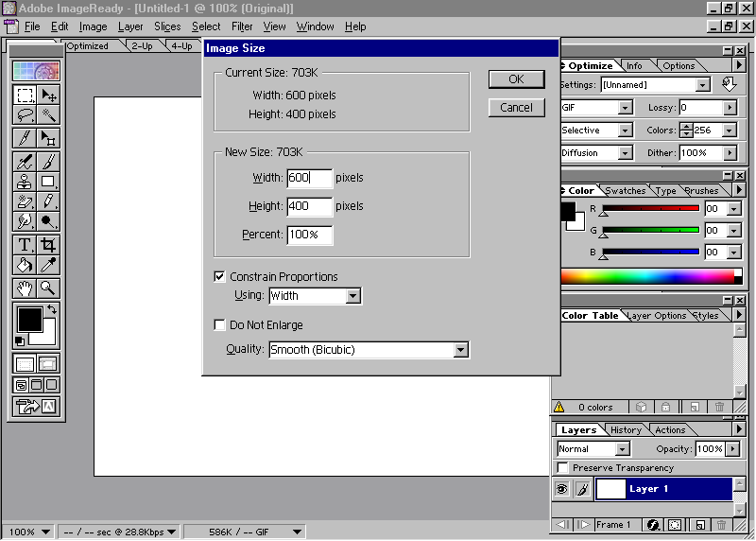Click the Layers panel paintbrush icon
This screenshot has width=756, height=541.
click(582, 489)
